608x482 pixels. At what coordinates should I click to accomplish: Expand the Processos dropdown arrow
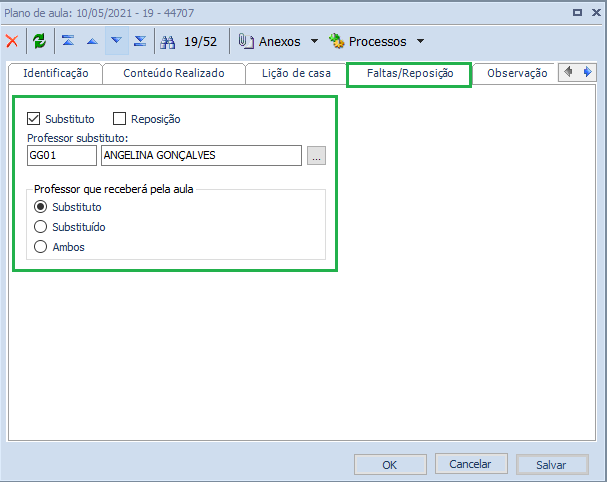click(x=420, y=41)
